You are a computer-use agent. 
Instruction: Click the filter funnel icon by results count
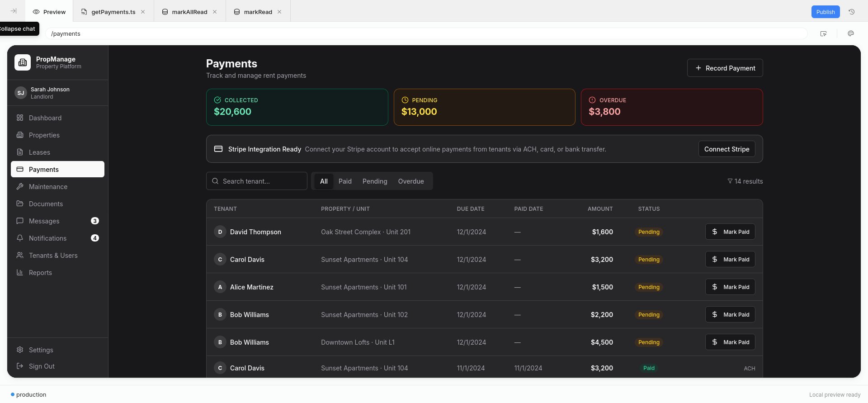coord(730,181)
